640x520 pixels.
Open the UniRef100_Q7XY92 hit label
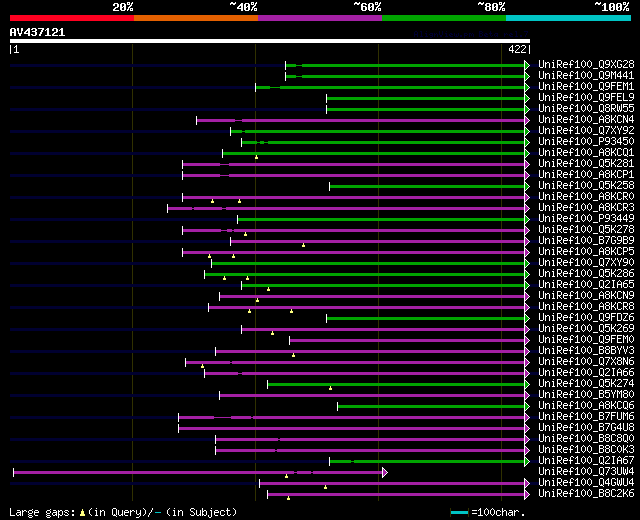coord(586,131)
